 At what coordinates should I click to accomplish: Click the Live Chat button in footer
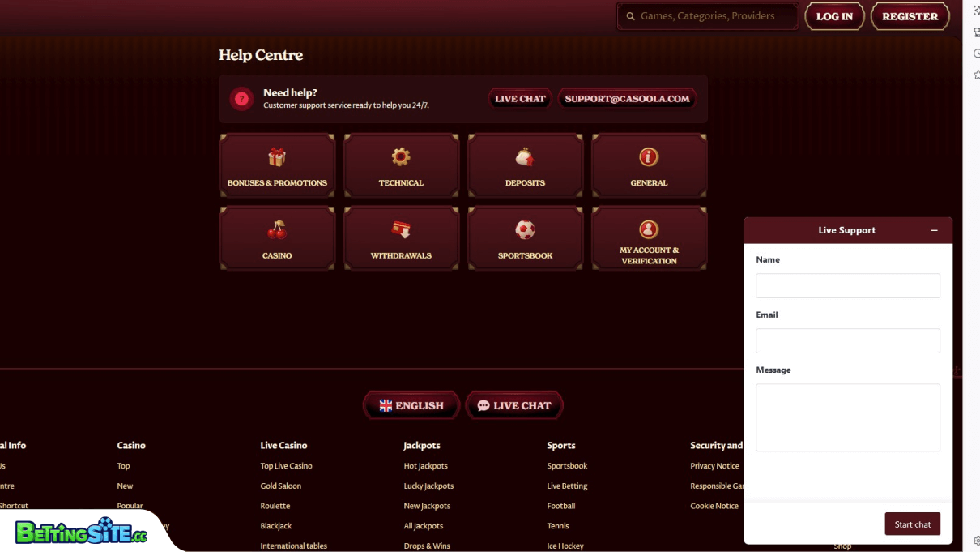(514, 405)
